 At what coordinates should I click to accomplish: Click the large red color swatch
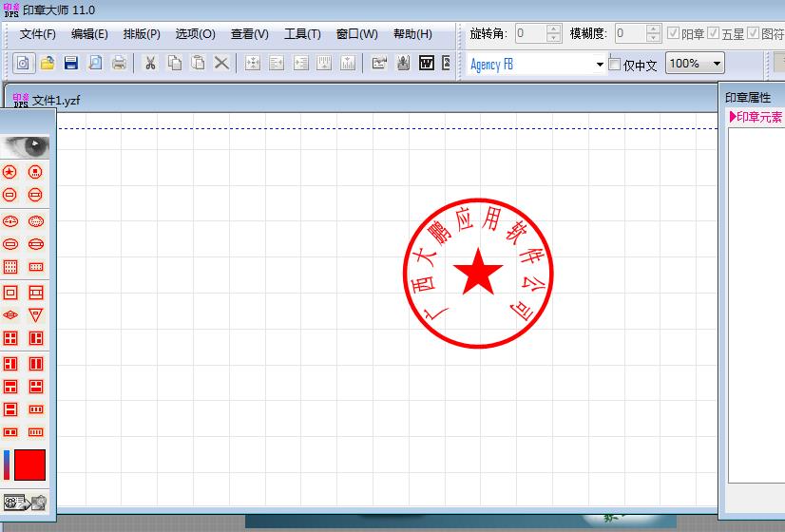[x=30, y=465]
